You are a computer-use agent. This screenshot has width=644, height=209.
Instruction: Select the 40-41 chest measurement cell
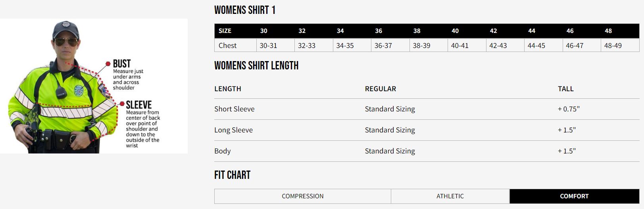459,46
